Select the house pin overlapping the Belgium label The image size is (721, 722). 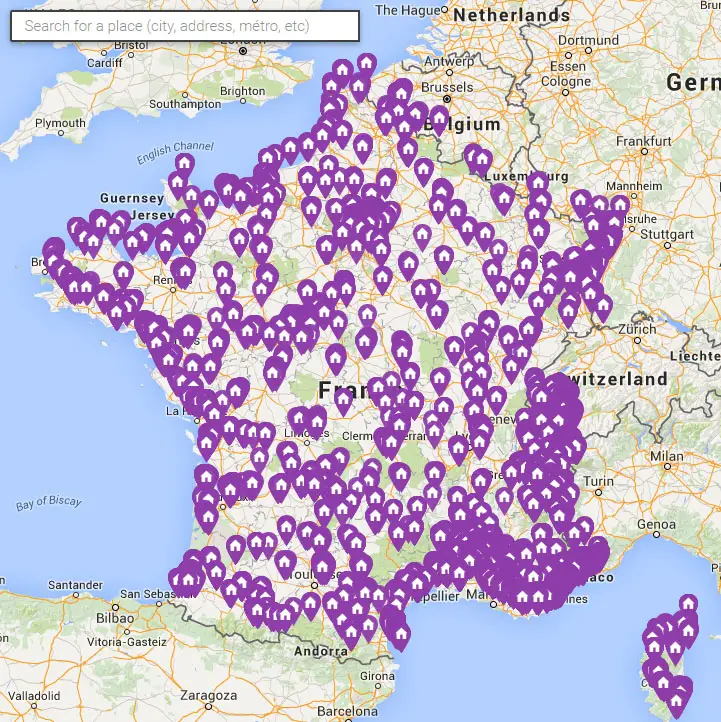click(439, 121)
